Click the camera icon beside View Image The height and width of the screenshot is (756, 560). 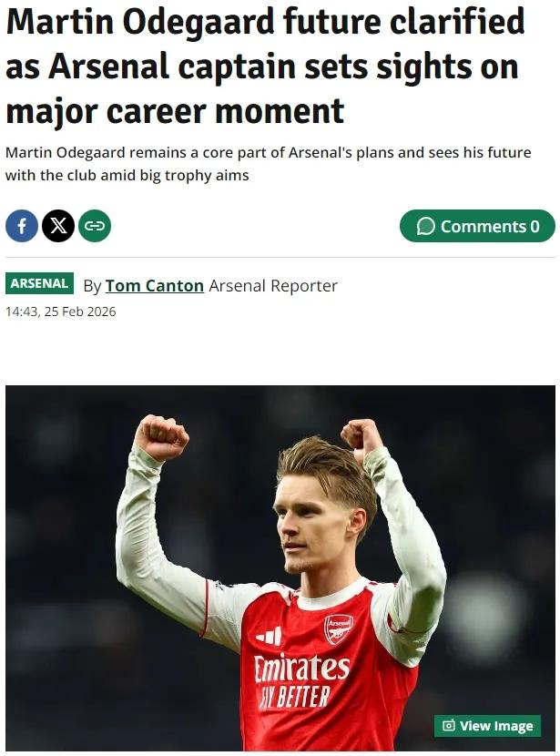coord(448,726)
